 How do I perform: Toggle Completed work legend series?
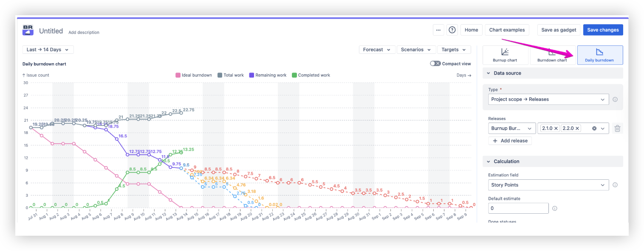pyautogui.click(x=311, y=75)
